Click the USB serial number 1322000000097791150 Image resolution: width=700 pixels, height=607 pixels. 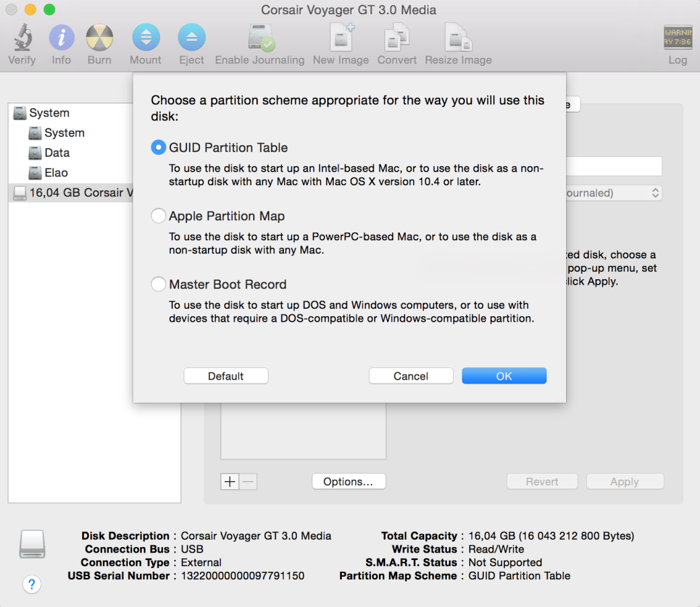(x=242, y=576)
